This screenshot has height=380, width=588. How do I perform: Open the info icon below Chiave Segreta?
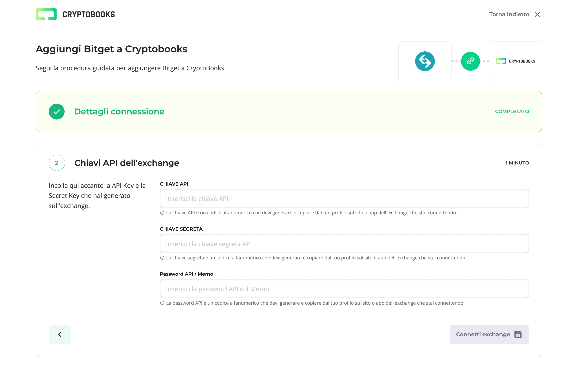(x=162, y=258)
